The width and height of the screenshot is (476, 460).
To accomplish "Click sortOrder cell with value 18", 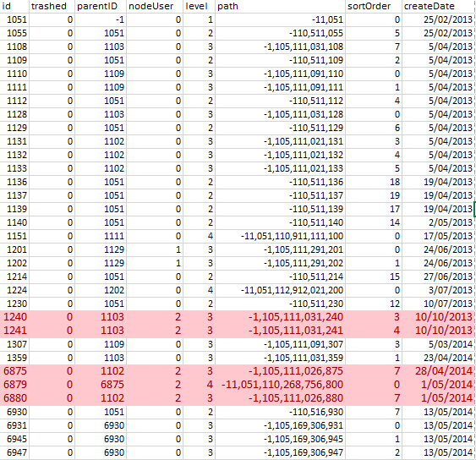I will [x=374, y=182].
